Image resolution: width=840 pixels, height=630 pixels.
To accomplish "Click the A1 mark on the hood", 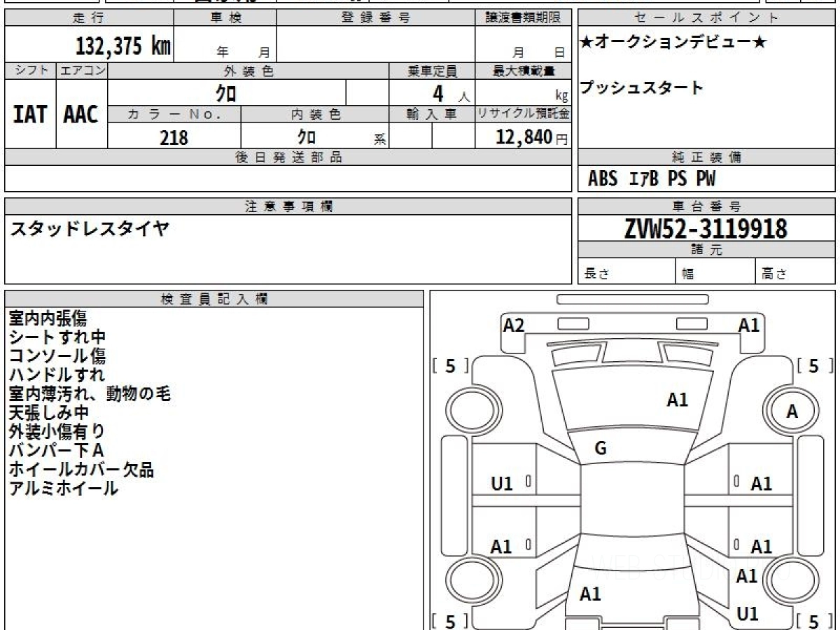I will pyautogui.click(x=677, y=400).
